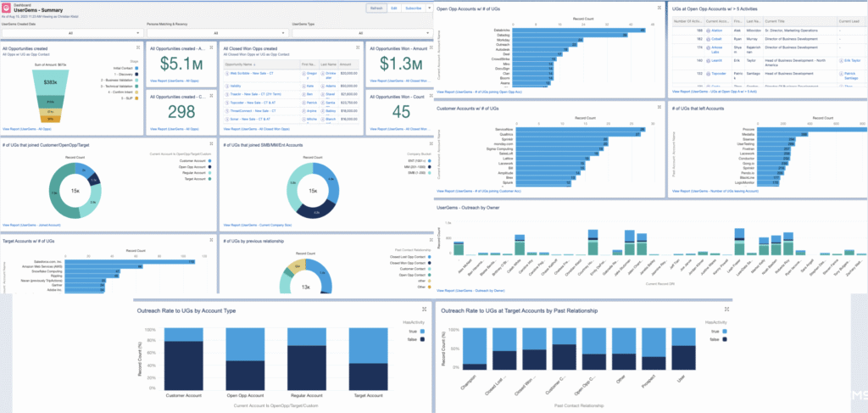The image size is (868, 413).
Task: Click the Amount column header
Action: coord(348,64)
